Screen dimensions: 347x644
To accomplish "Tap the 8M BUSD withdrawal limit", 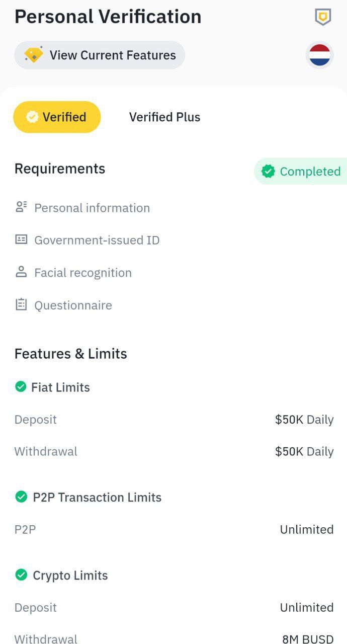I will click(307, 639).
